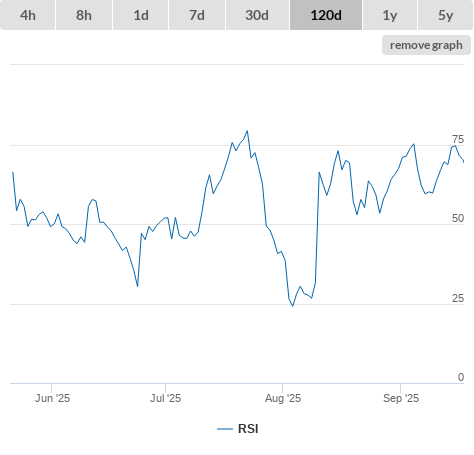The image size is (474, 455).
Task: Toggle the RSI series in legend
Action: point(238,429)
